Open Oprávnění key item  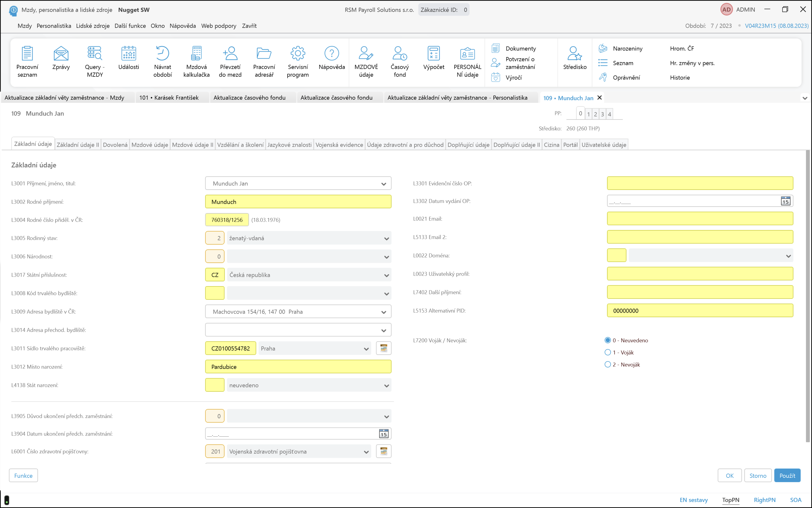[x=619, y=77]
